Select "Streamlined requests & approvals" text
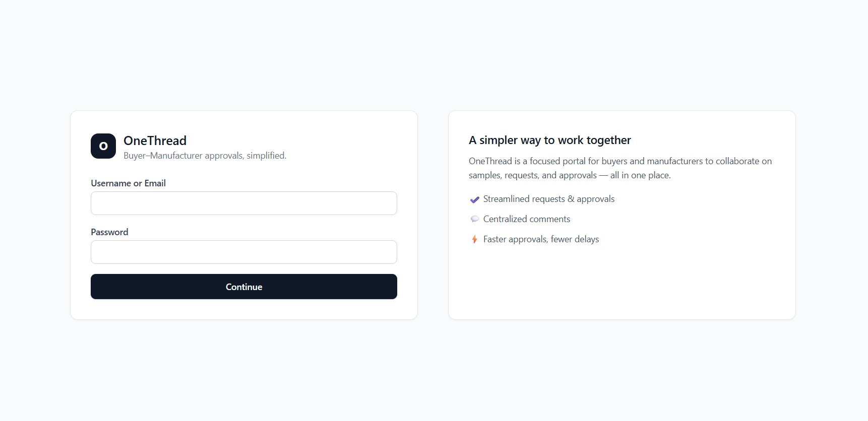 coord(548,199)
